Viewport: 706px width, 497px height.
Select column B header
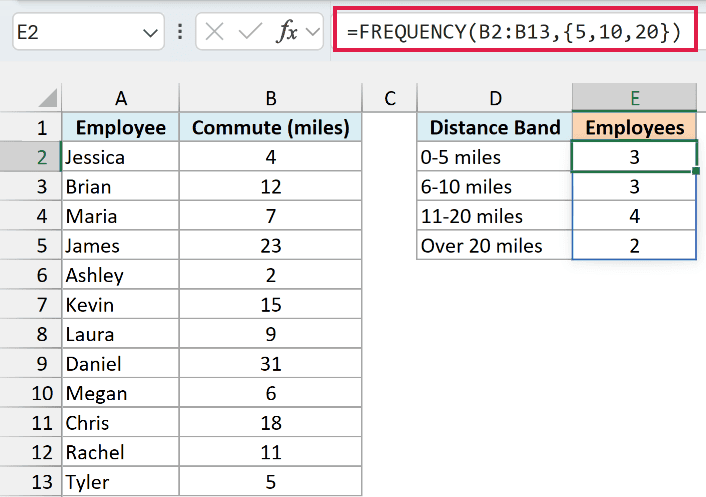click(x=271, y=98)
